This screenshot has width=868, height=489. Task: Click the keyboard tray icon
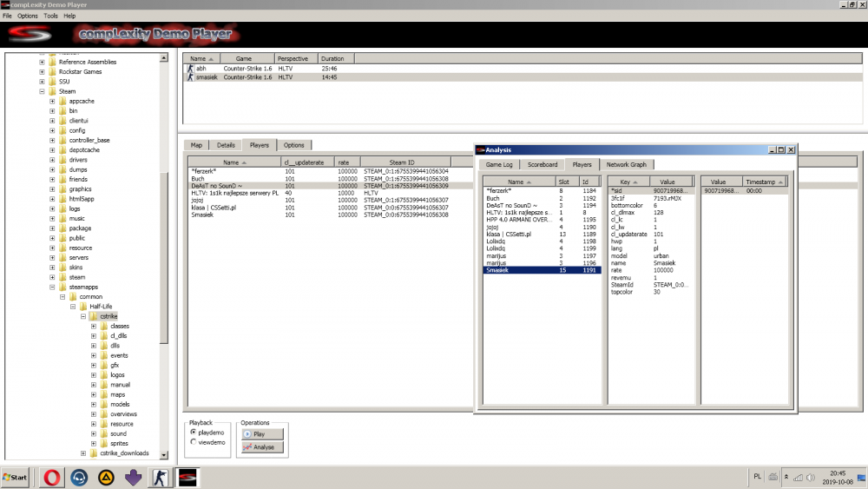(773, 477)
